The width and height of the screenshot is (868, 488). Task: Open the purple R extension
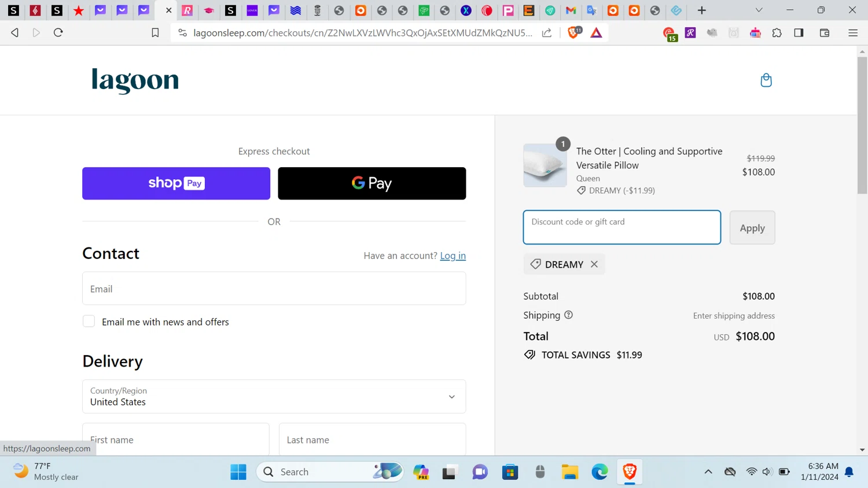coord(690,33)
